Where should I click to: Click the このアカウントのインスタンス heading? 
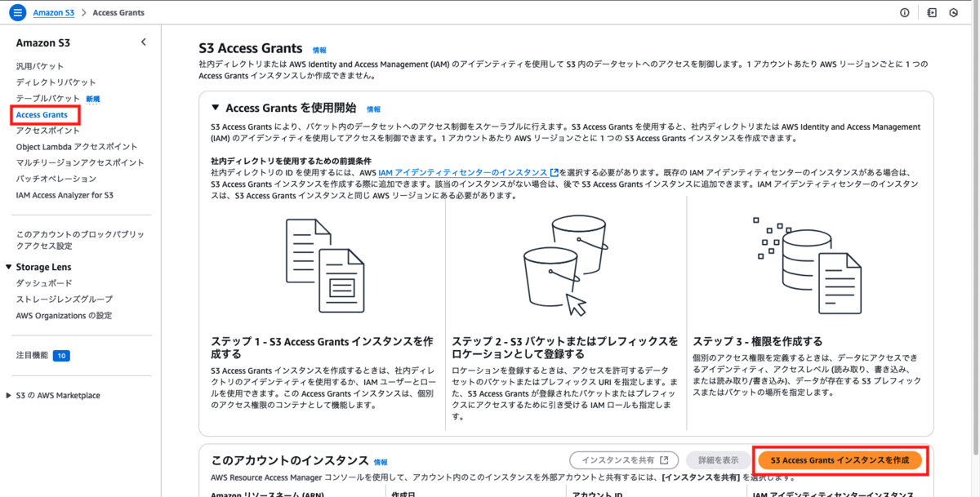(289, 461)
